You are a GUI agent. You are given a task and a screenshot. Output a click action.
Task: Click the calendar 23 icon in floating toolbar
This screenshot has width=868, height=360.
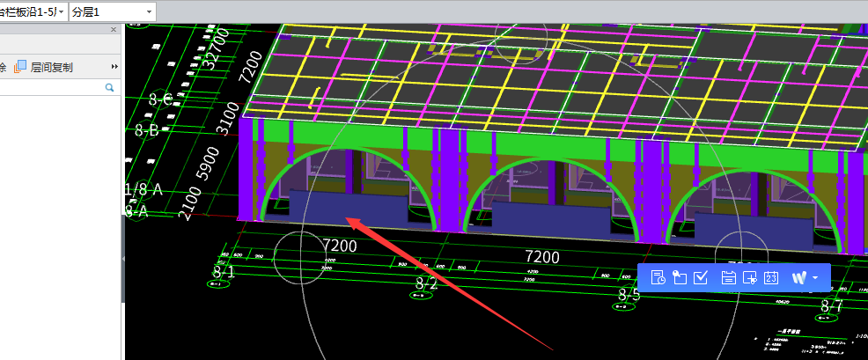(x=770, y=277)
